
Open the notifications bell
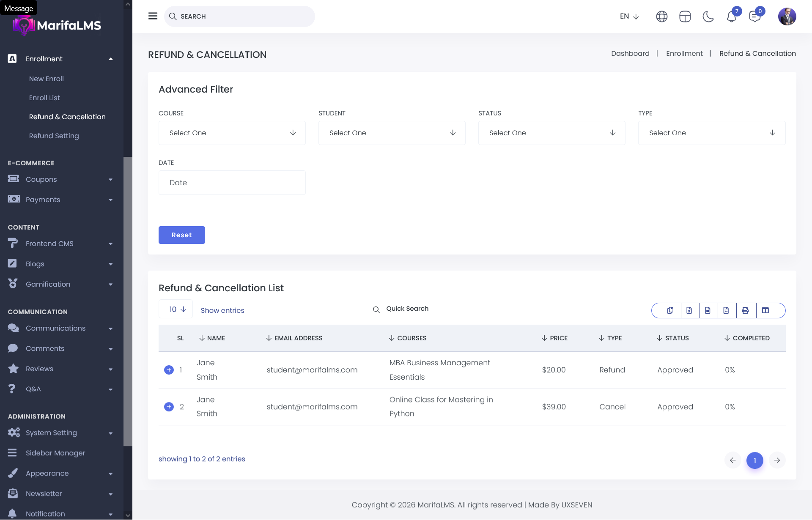point(732,16)
